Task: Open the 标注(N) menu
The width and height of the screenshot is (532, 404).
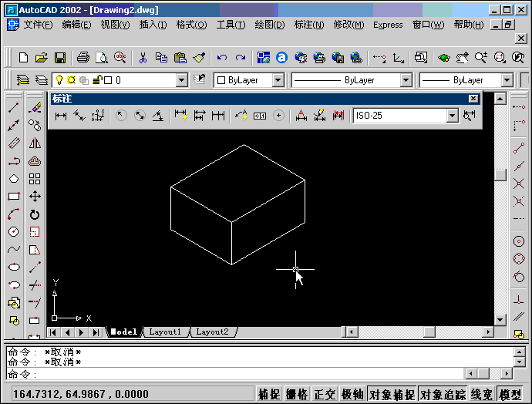Action: 308,25
